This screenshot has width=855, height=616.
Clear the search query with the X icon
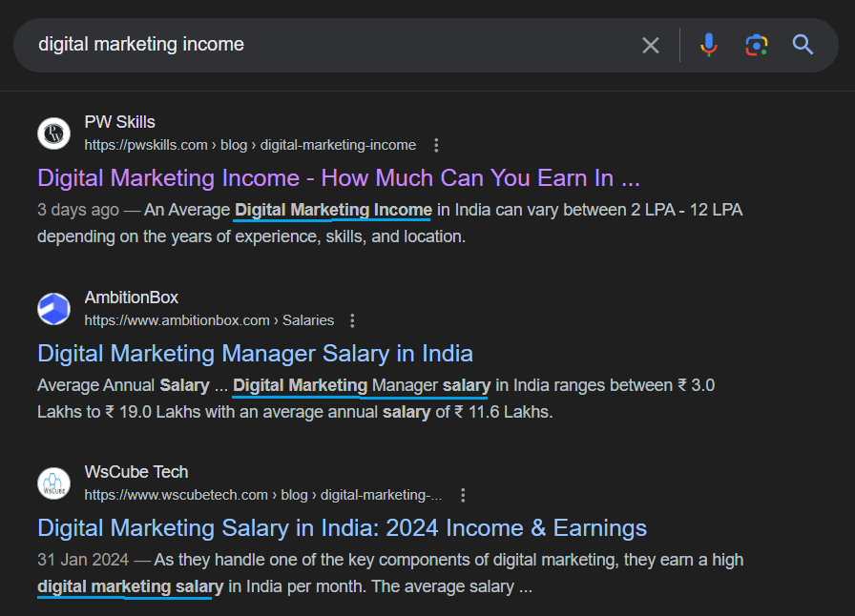click(651, 45)
